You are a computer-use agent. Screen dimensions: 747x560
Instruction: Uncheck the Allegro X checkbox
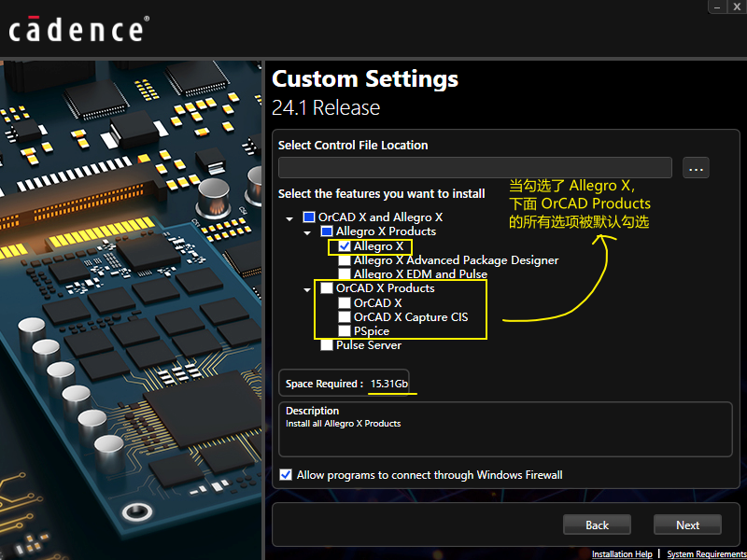[345, 246]
